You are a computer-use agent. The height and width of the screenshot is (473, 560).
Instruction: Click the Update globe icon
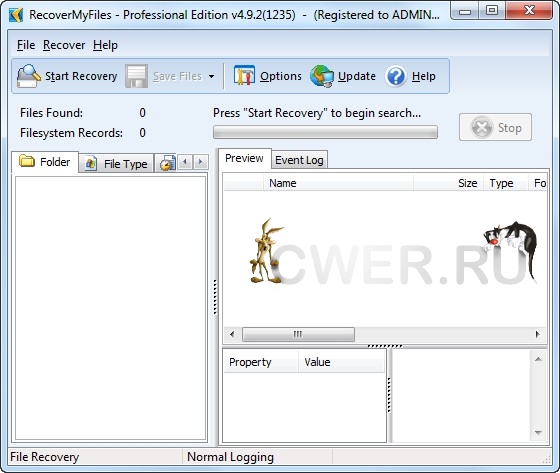click(x=321, y=76)
